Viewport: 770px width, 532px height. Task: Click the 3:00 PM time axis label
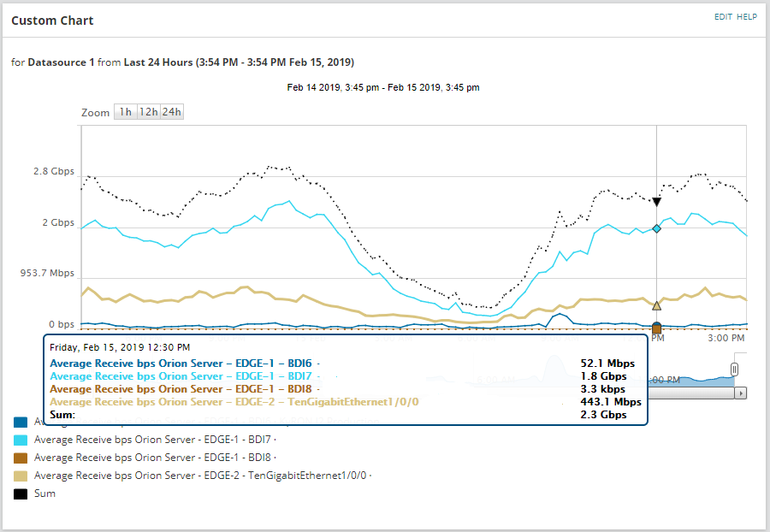[x=726, y=338]
